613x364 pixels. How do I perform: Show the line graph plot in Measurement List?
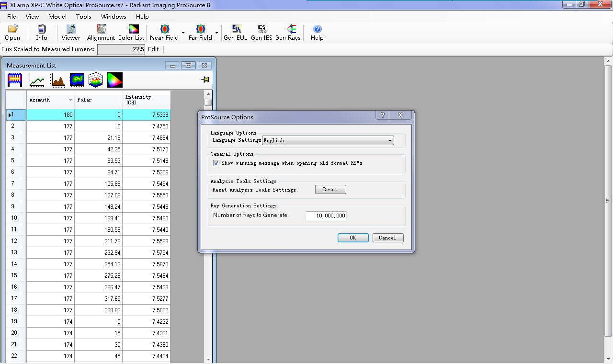tap(37, 80)
